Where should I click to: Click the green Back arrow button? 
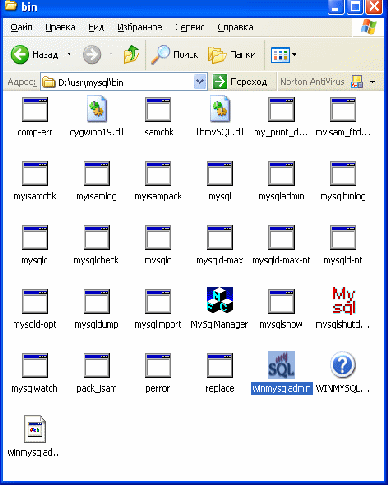[x=20, y=54]
